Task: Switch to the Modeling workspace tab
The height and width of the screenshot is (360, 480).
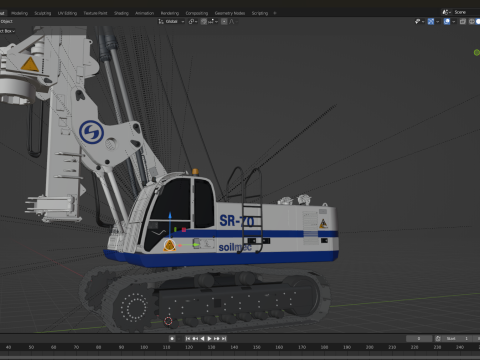Action: click(19, 13)
